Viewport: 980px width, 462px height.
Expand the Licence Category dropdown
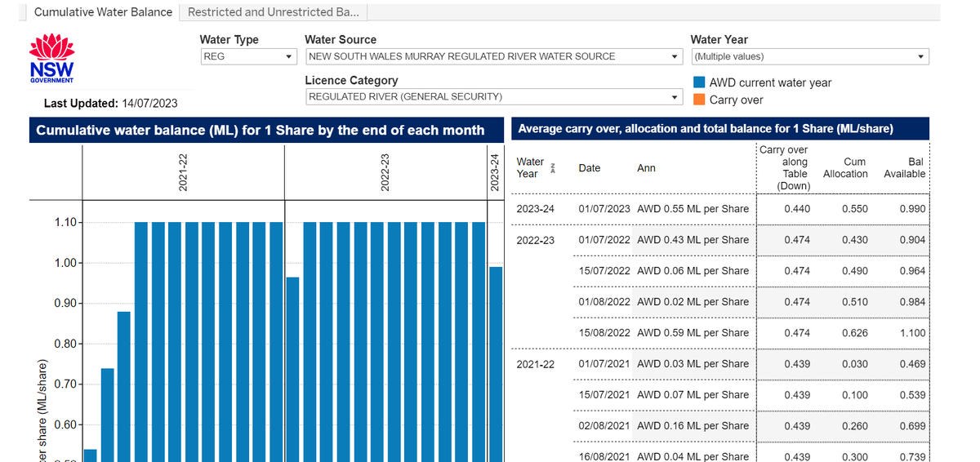click(493, 96)
